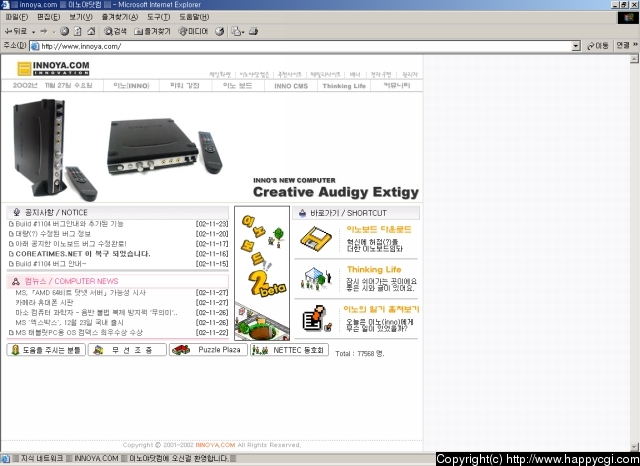Open the Favorites (즐겨찾기) toolbar button
640x466 pixels.
pos(152,31)
